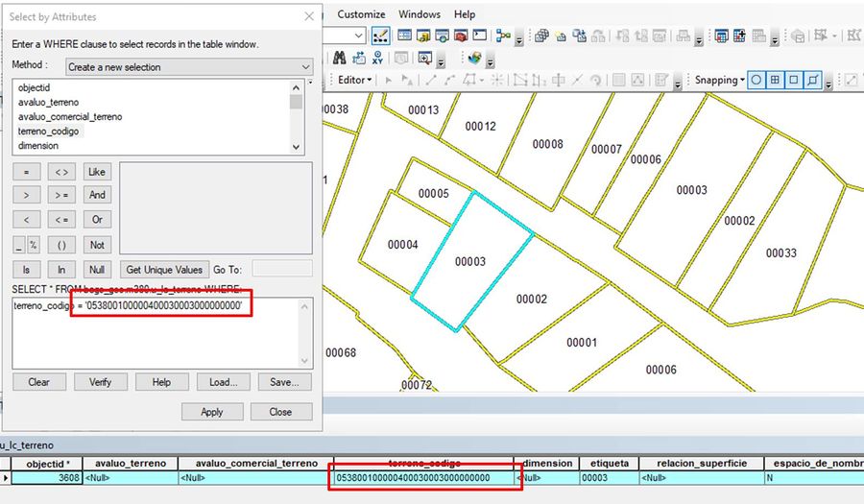
Task: Click the Save... button
Action: pos(285,382)
